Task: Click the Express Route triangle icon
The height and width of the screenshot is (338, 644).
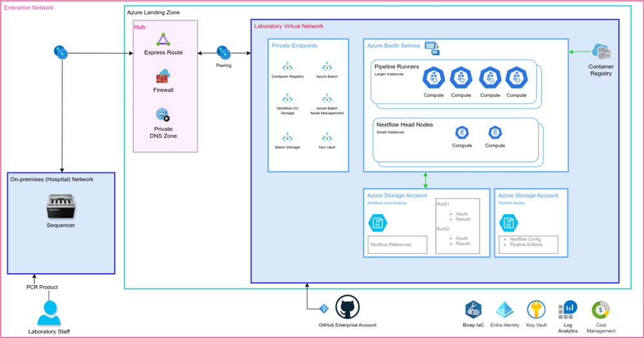Action: click(x=163, y=39)
